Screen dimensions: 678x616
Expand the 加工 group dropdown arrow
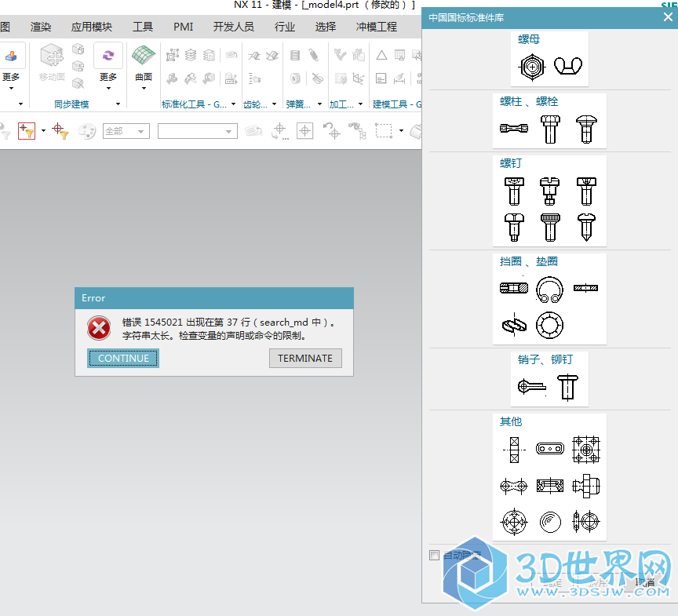coord(360,104)
